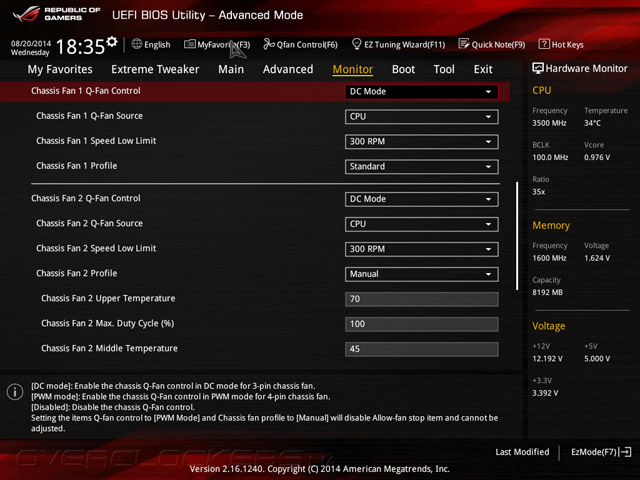Click BCLK value 100.0 MHz
The height and width of the screenshot is (480, 640).
550,157
